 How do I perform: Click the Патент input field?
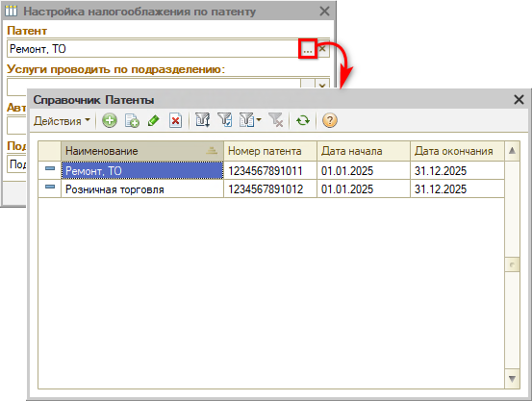point(153,49)
